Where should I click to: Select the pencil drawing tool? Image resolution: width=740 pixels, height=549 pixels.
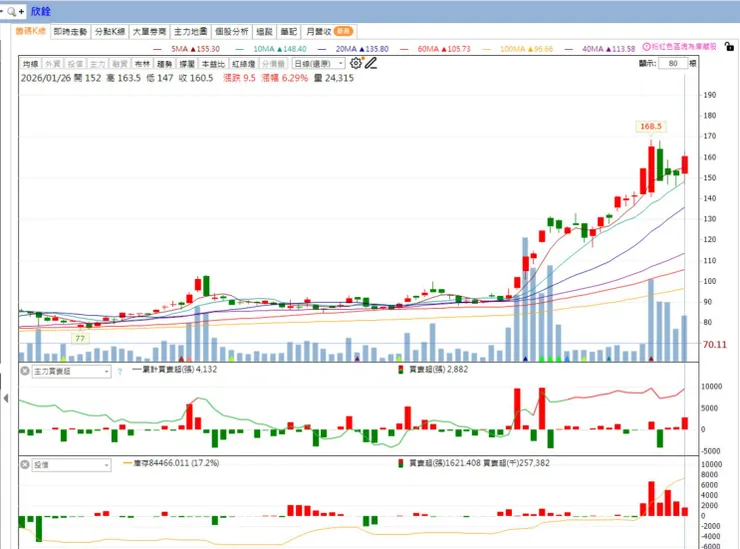click(371, 63)
